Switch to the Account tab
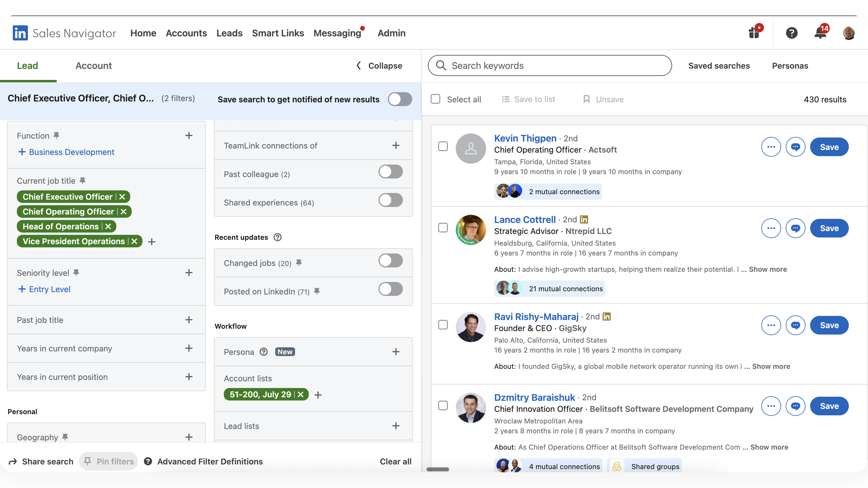 coord(93,66)
